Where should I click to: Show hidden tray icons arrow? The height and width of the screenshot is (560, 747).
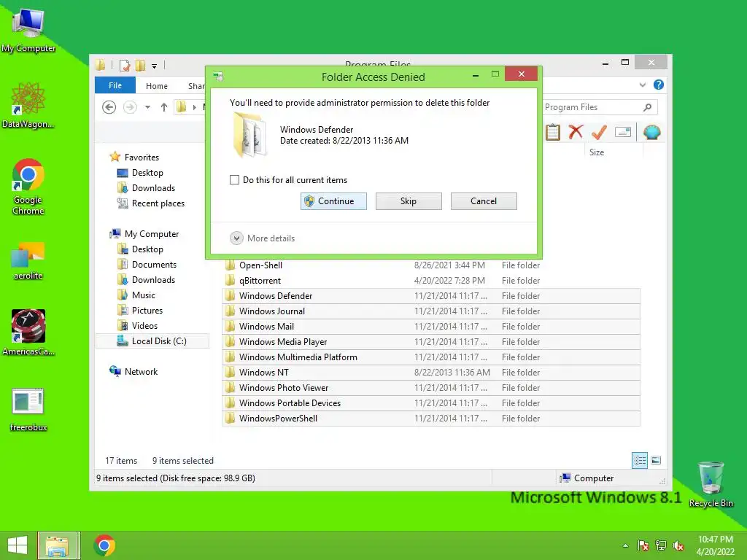(x=625, y=545)
